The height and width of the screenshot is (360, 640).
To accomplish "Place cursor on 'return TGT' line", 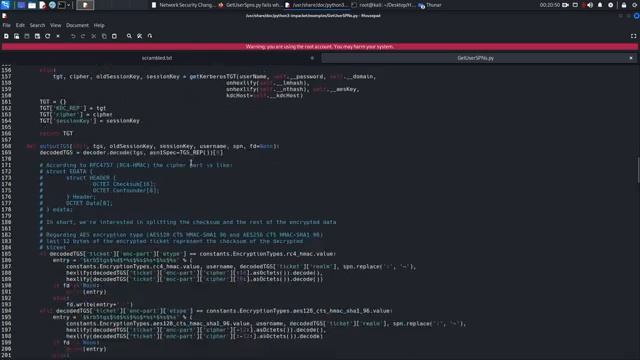I will [x=56, y=133].
